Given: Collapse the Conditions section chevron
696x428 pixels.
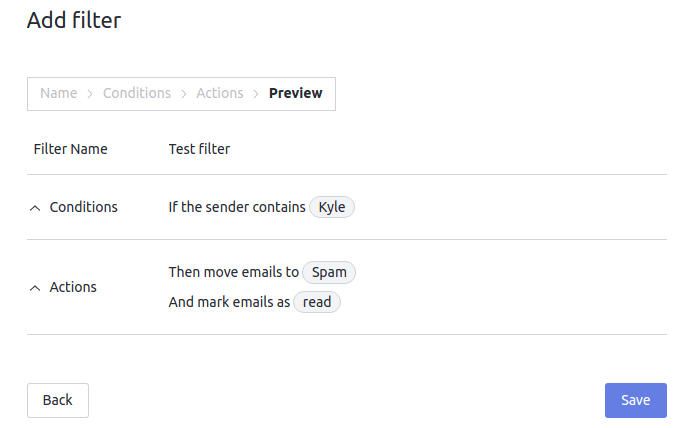Looking at the screenshot, I should [x=36, y=208].
